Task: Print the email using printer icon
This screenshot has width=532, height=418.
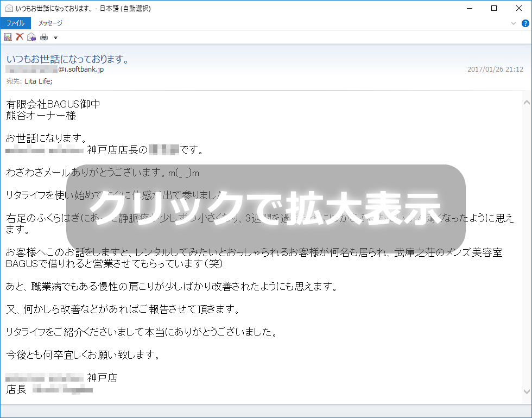Action: (44, 37)
